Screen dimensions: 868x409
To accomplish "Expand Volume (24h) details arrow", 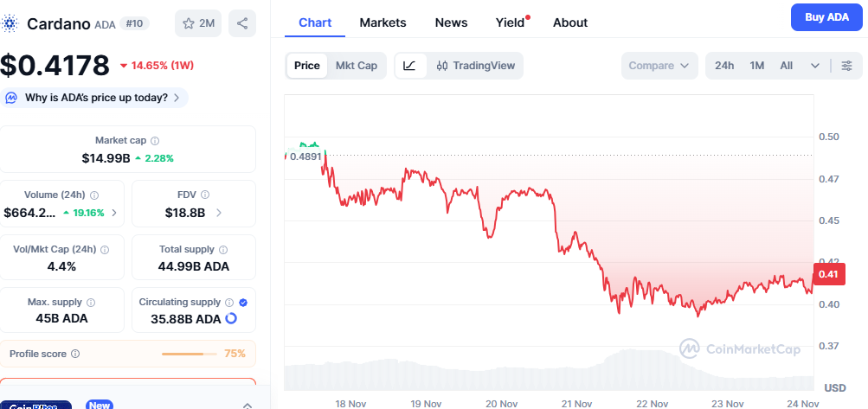I will tap(114, 213).
